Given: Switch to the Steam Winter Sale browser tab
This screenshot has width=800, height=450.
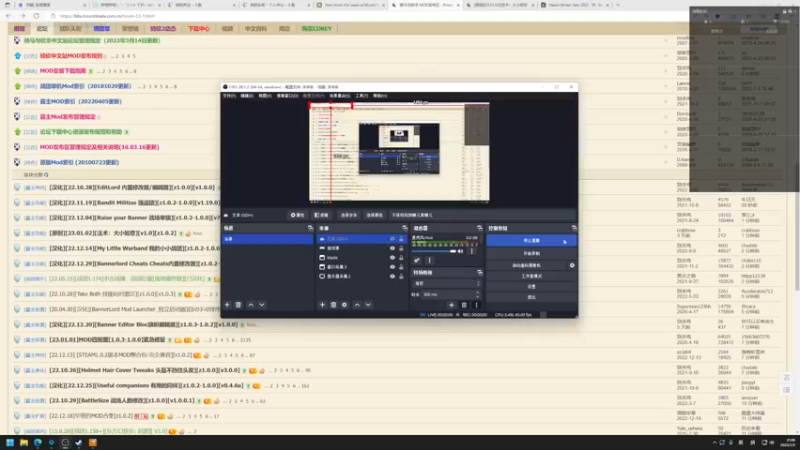Looking at the screenshot, I should [x=573, y=5].
